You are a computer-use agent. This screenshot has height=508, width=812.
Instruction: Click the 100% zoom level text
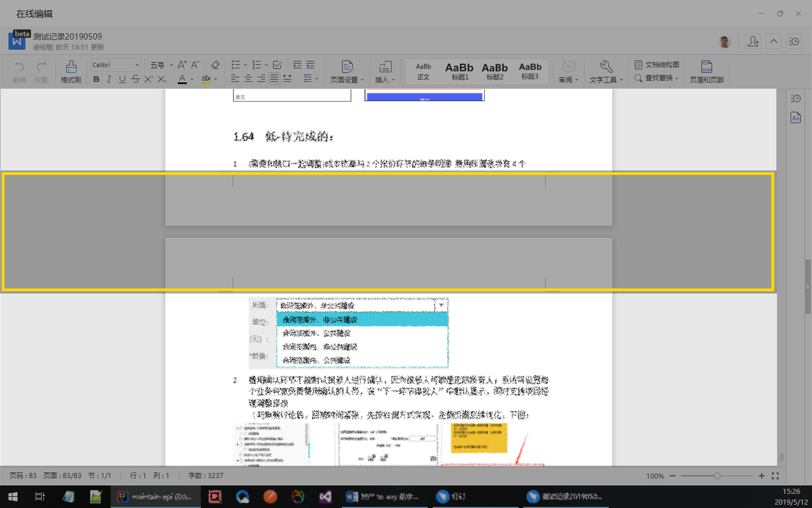tap(655, 476)
